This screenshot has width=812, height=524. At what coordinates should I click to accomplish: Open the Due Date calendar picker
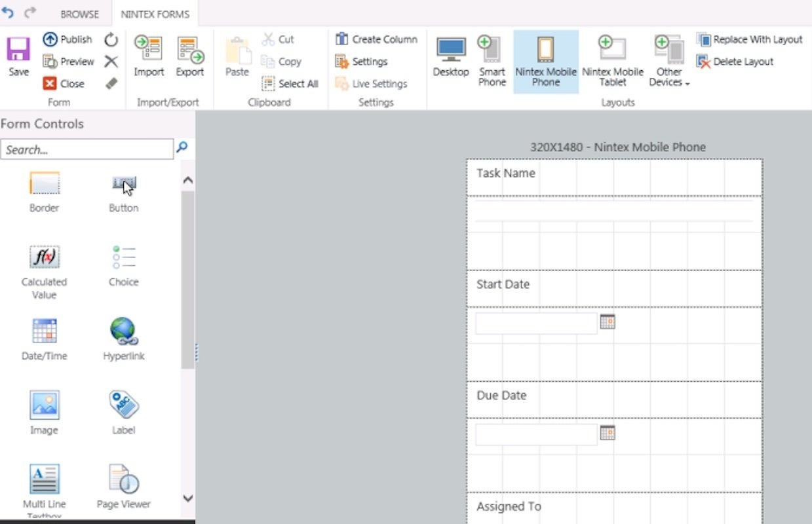608,432
